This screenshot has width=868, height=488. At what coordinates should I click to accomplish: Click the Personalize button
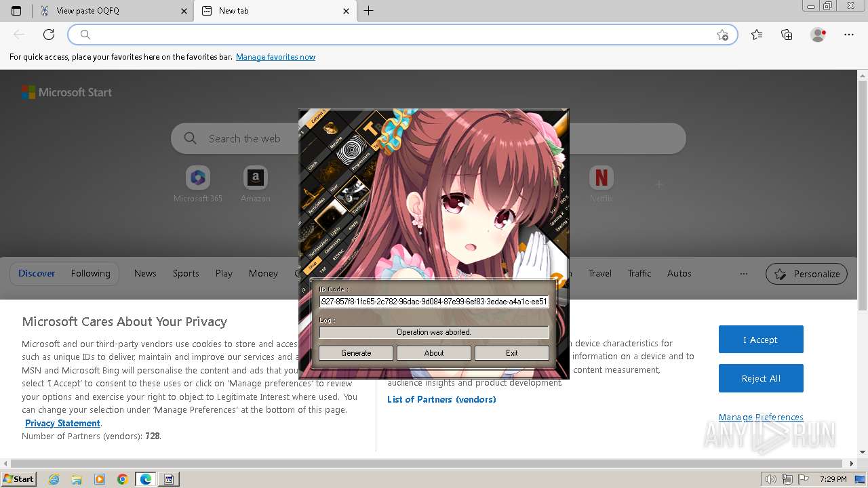click(x=806, y=274)
